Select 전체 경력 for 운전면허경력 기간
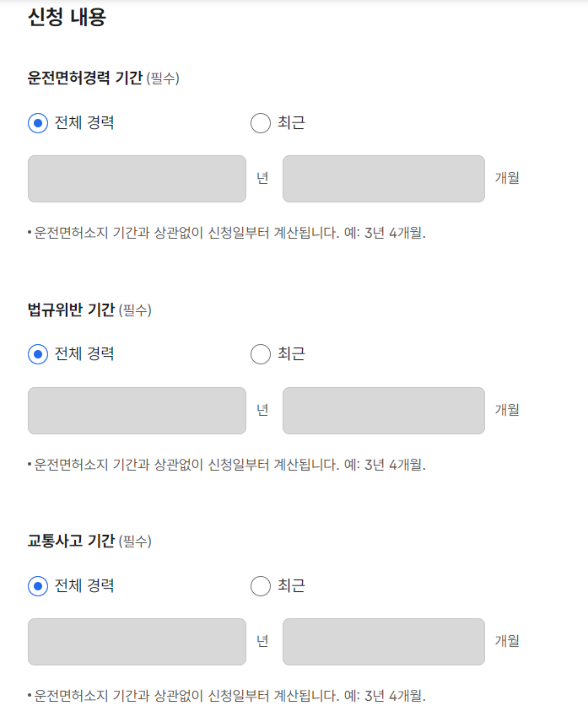Image resolution: width=588 pixels, height=711 pixels. coord(35,121)
